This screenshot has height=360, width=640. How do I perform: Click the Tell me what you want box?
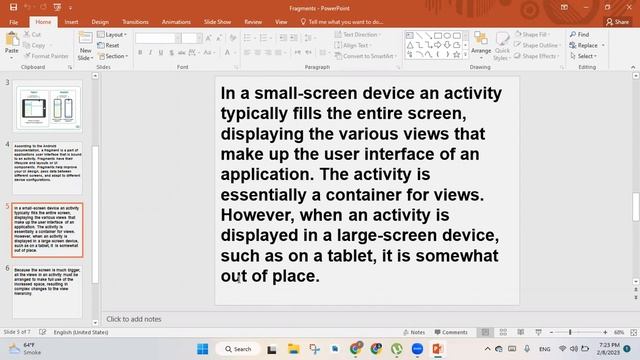pyautogui.click(x=342, y=22)
